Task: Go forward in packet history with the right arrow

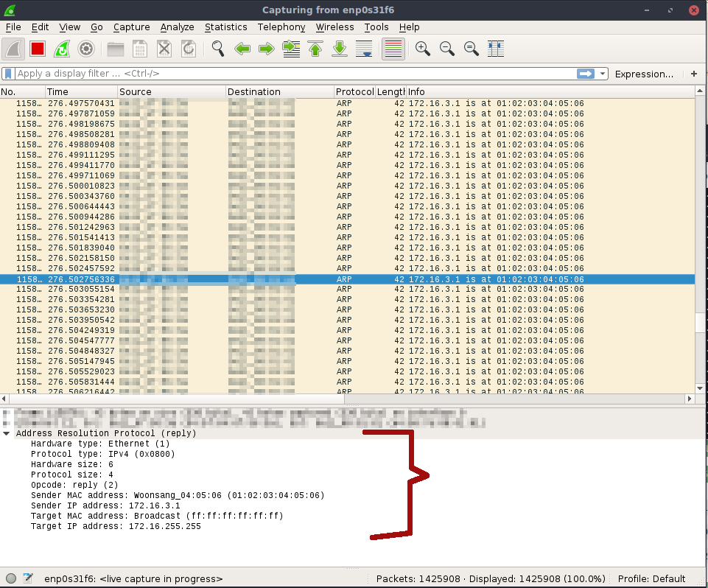Action: 267,49
